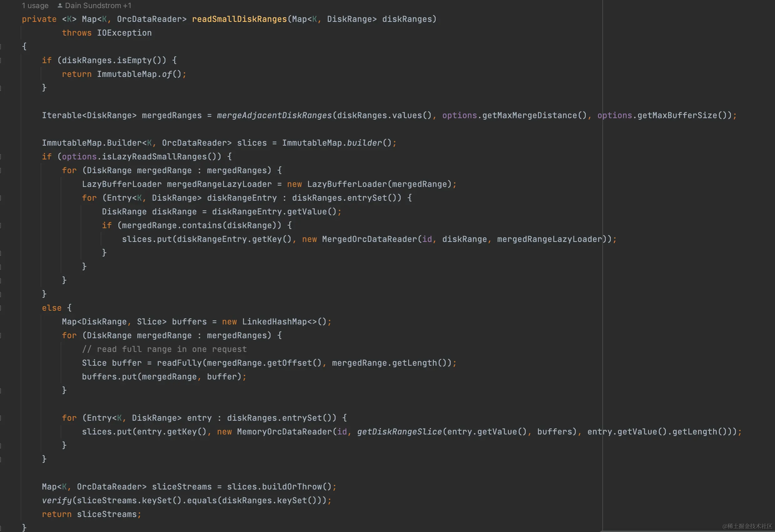Click the readSmallDiskRanges method name
Screen dimensions: 775x532
tap(239, 19)
